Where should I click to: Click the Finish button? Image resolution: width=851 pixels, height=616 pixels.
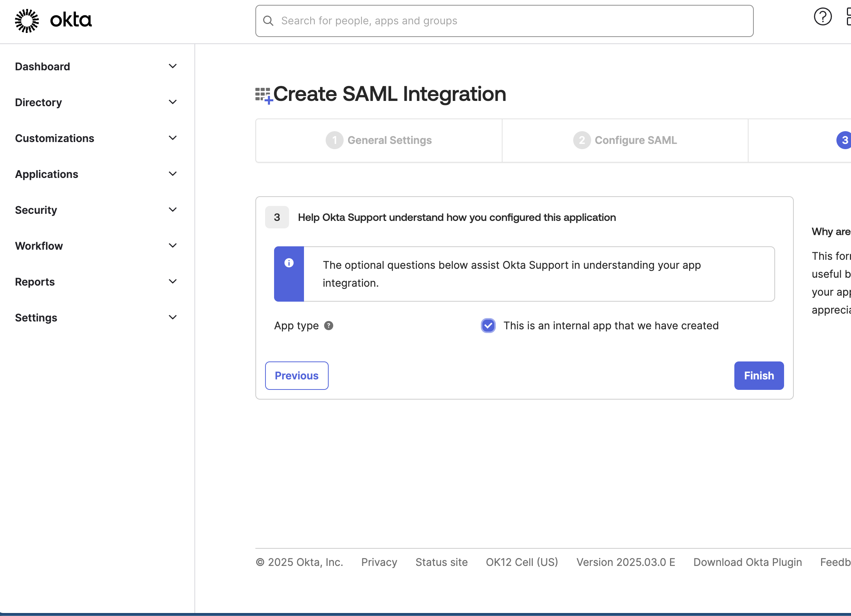pos(759,376)
